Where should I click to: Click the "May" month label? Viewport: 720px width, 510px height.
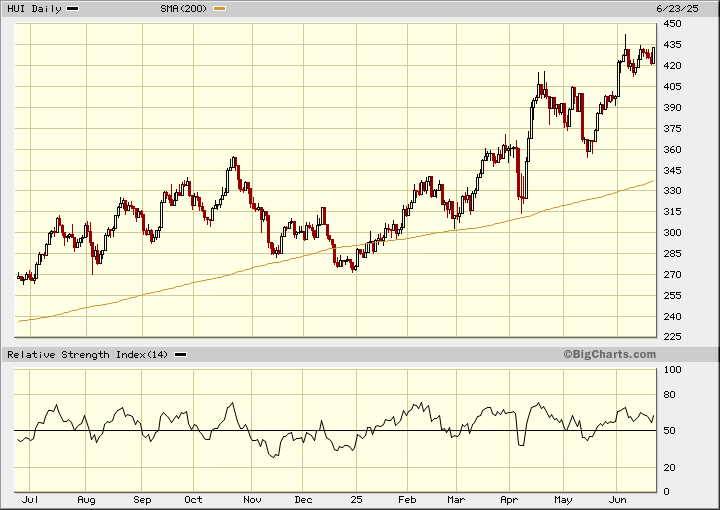click(563, 499)
